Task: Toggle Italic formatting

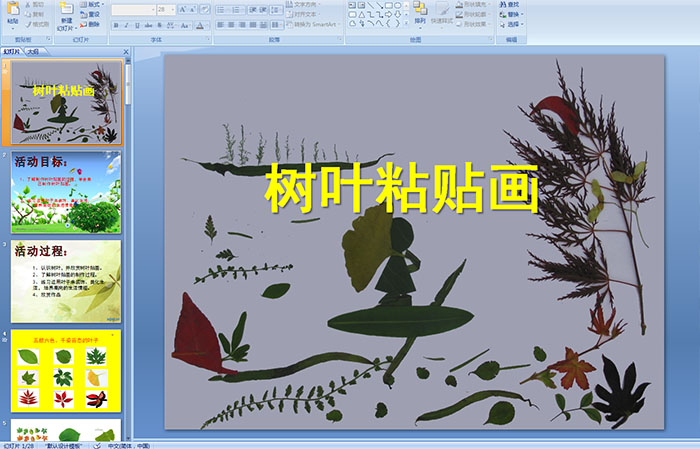Action: coord(126,25)
